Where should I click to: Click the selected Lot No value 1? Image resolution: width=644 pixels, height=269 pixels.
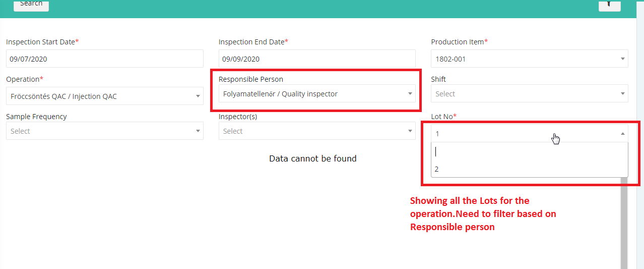[x=438, y=134]
